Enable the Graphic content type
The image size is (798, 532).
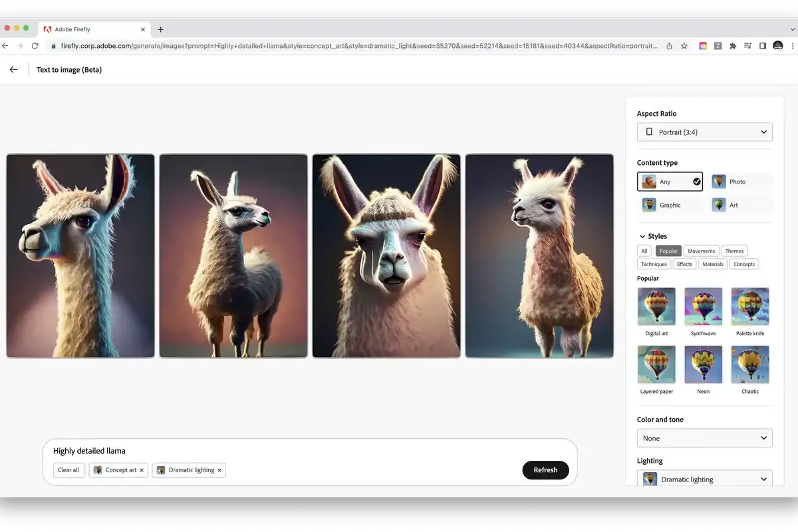point(670,205)
